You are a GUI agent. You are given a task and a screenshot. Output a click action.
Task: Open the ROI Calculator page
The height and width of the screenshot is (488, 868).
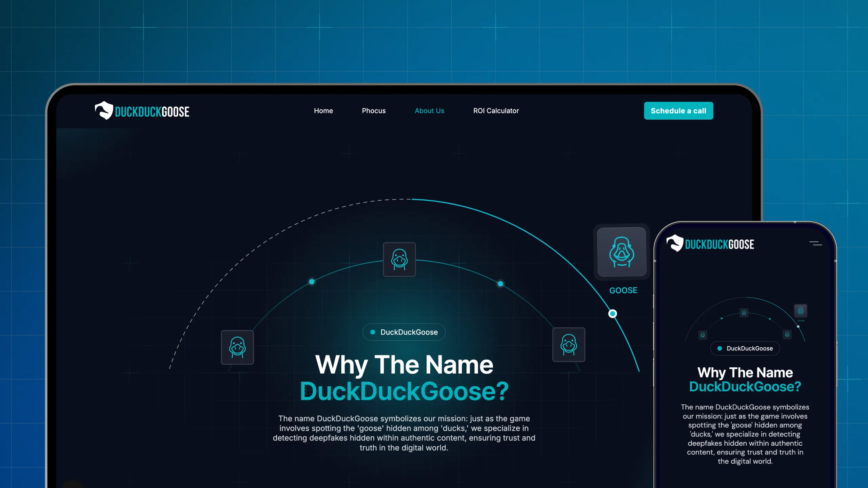coord(496,111)
